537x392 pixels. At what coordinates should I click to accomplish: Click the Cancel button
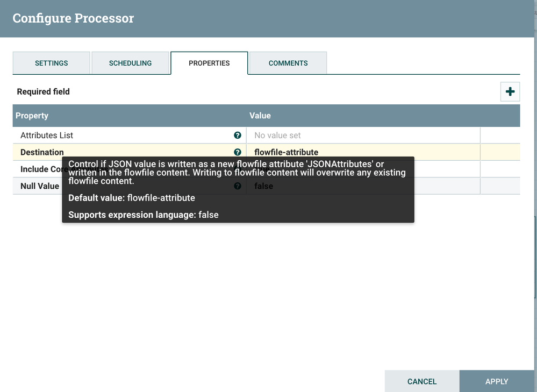click(x=422, y=381)
